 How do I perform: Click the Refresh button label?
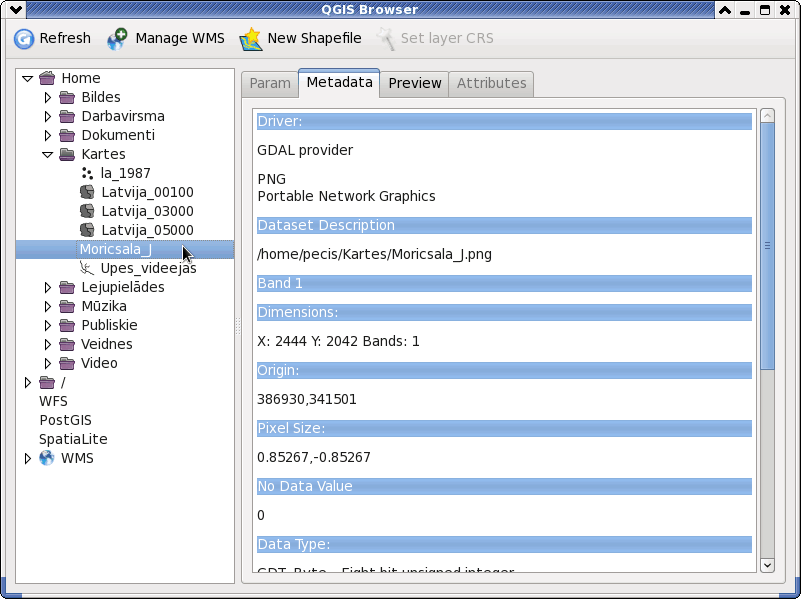[x=65, y=38]
